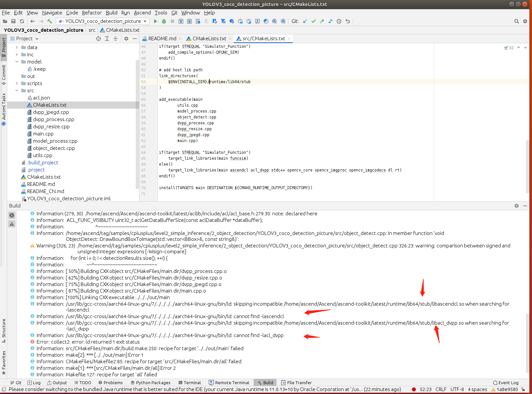Toggle the Favorites side tool window
Image resolution: width=532 pixels, height=394 pixels.
pos(4,363)
